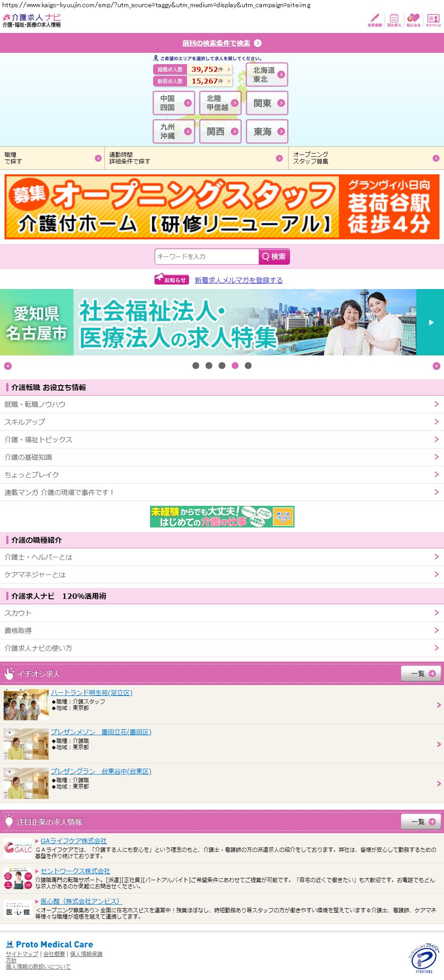Open 通勤時間 詳細条件で探す tab

tap(196, 158)
